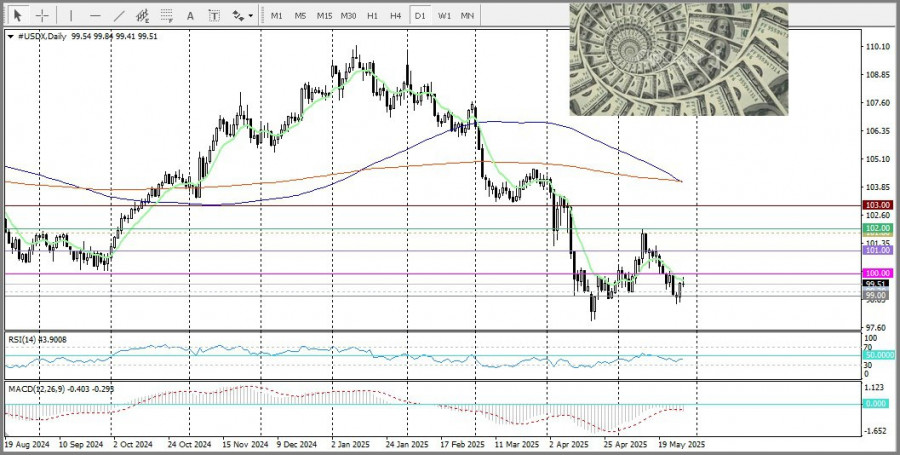This screenshot has height=455, width=900.
Task: Select the Fibonacci retracement tool
Action: 167,15
